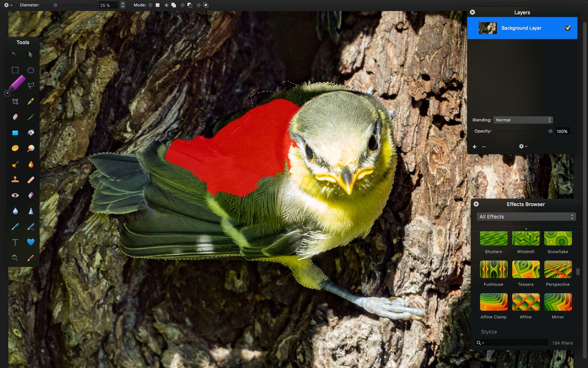Choose the Pencil tool
Viewport: 588px width, 368px height.
pyautogui.click(x=30, y=101)
